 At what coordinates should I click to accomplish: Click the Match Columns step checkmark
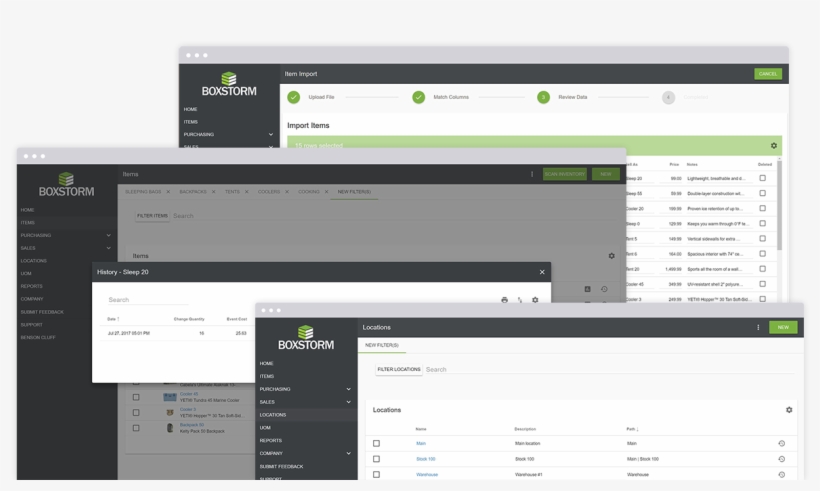419,97
